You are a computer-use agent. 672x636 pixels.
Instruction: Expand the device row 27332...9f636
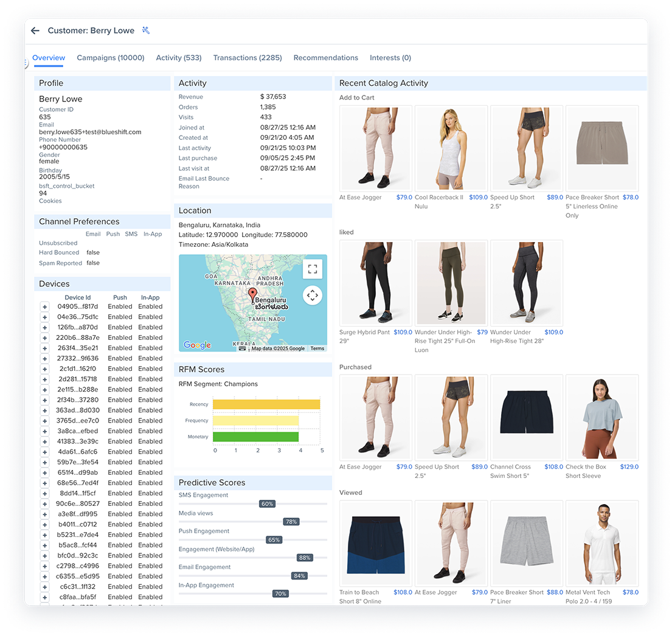(44, 358)
